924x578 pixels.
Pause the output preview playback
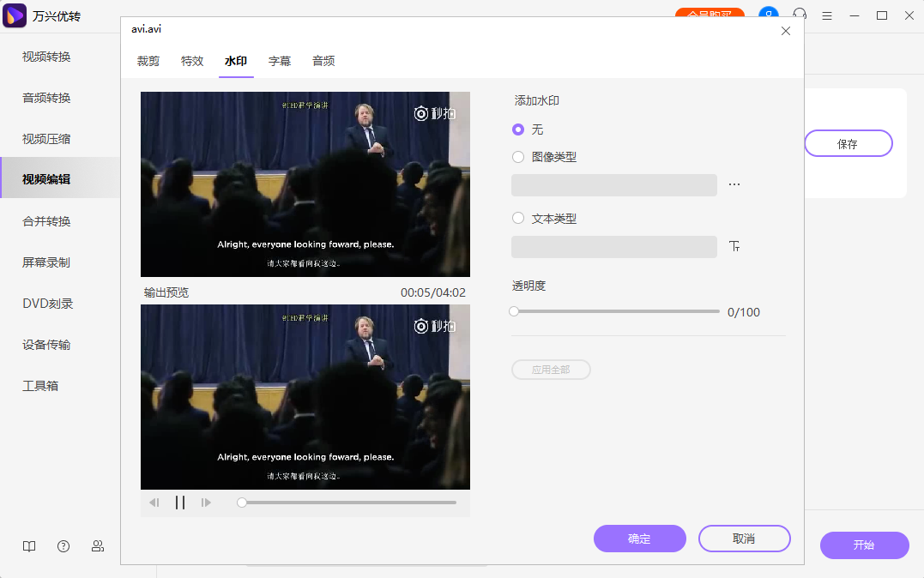(180, 503)
